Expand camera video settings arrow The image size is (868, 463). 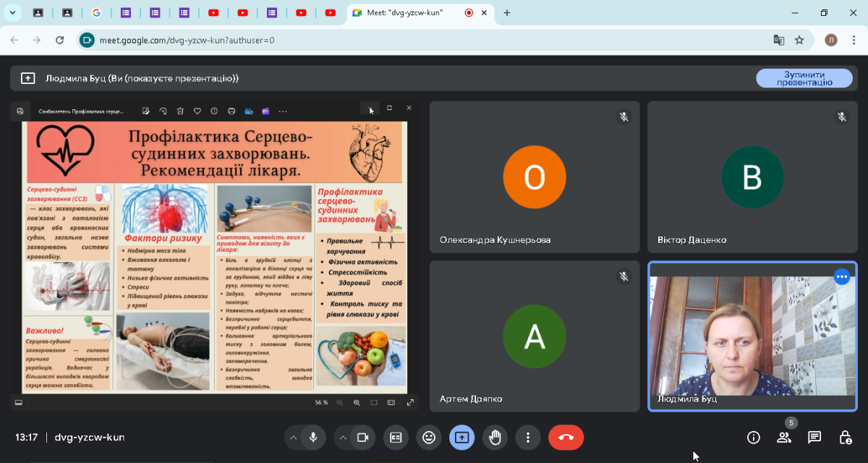(342, 437)
